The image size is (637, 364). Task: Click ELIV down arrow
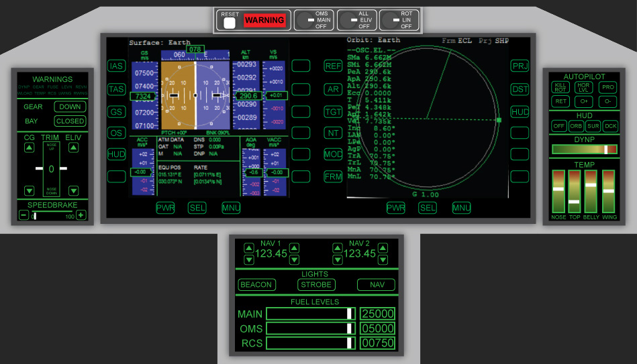coord(74,190)
